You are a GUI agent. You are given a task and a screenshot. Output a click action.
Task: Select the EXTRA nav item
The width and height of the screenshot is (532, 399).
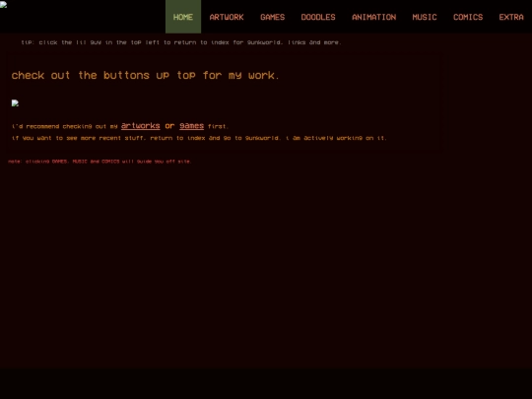[x=511, y=17]
